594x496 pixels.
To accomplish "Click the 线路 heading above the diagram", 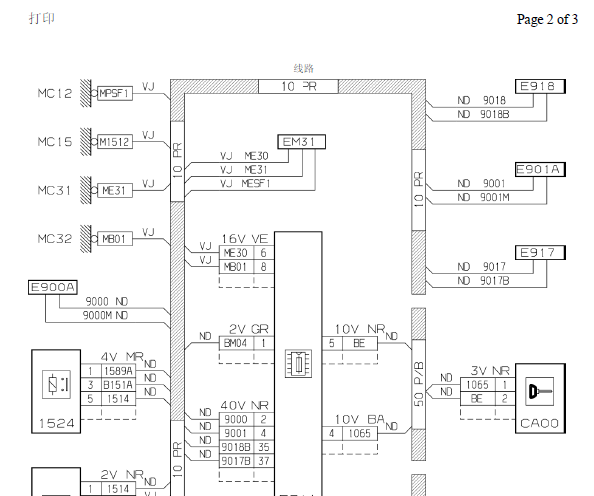I will click(303, 69).
